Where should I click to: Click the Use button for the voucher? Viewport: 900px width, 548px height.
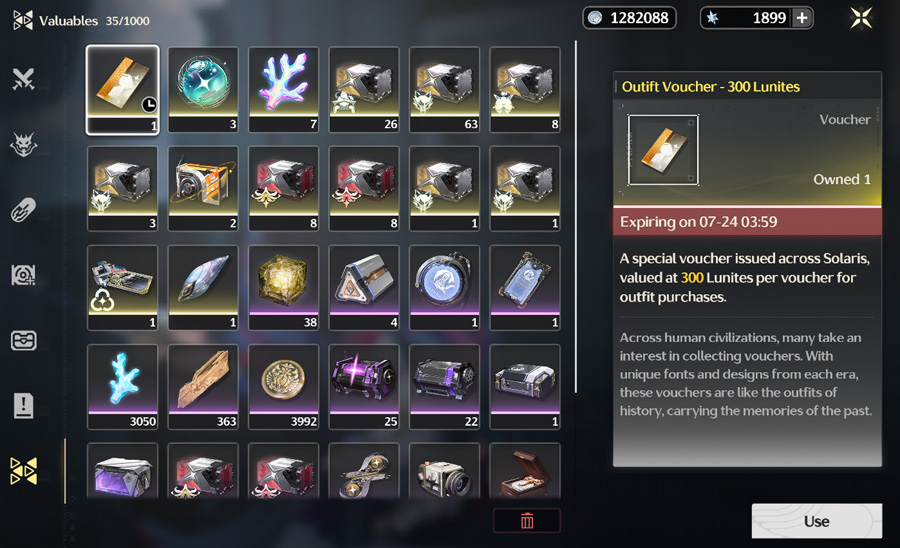(817, 521)
